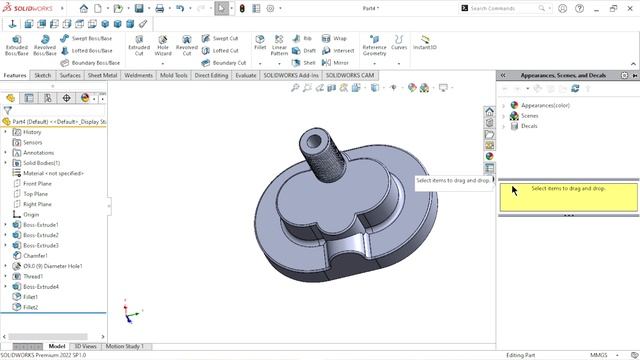Select the Intersect tool
This screenshot has width=640, height=360.
(x=338, y=51)
